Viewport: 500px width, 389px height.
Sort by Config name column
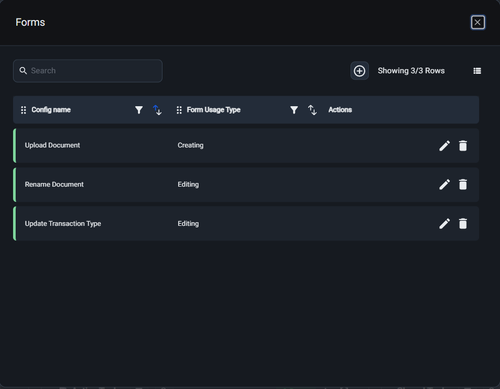coord(157,110)
